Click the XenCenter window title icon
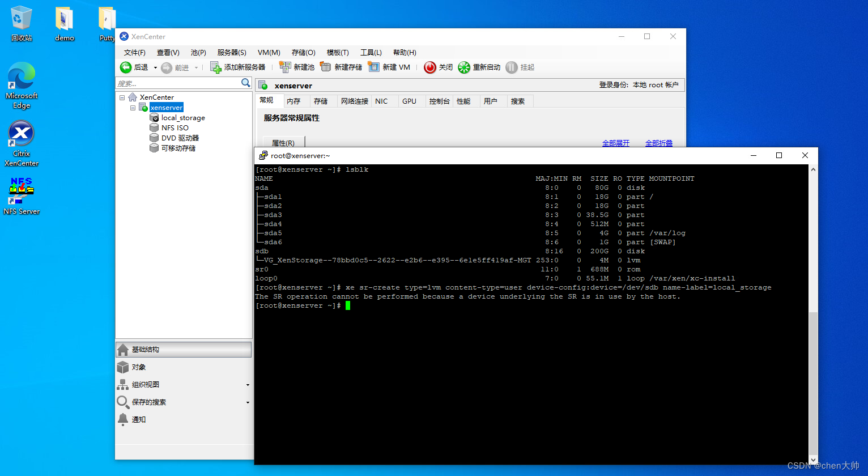Screen dimensions: 868x476 pos(124,36)
